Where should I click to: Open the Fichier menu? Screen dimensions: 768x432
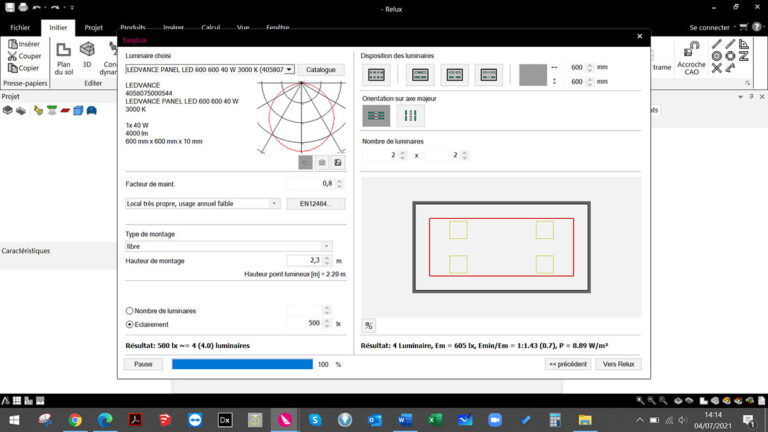coord(20,28)
